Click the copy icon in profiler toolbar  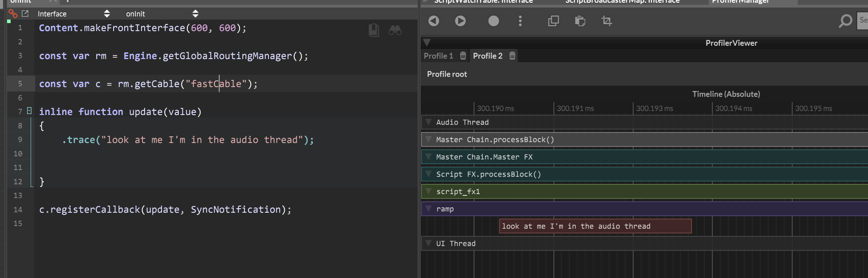click(553, 21)
